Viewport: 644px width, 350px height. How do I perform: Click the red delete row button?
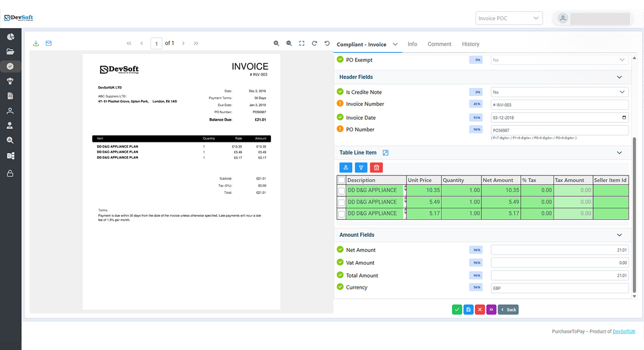coord(376,168)
